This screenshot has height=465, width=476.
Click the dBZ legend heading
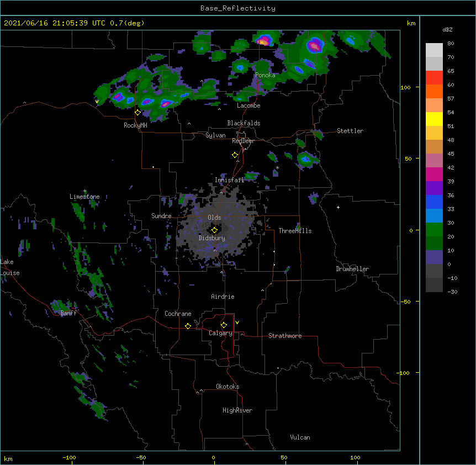(447, 30)
